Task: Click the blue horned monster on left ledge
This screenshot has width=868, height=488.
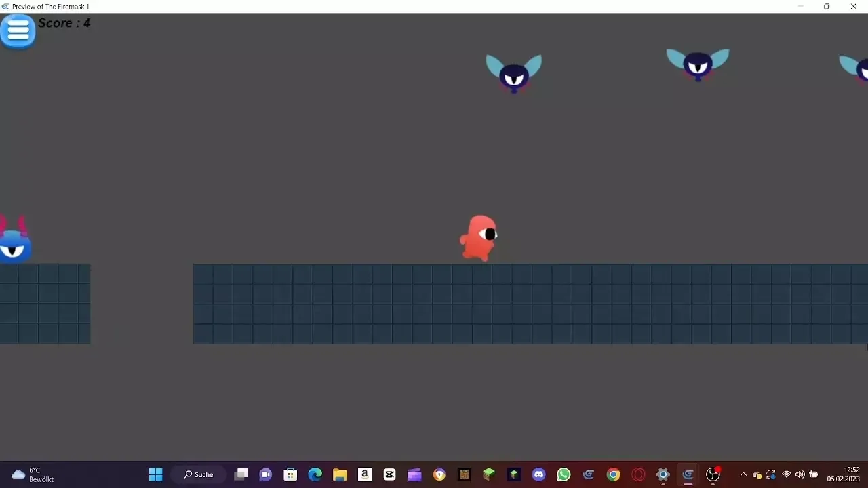Action: [x=14, y=240]
